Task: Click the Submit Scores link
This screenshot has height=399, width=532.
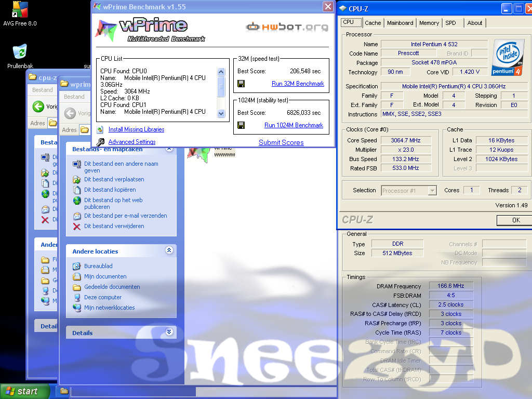Action: (281, 142)
